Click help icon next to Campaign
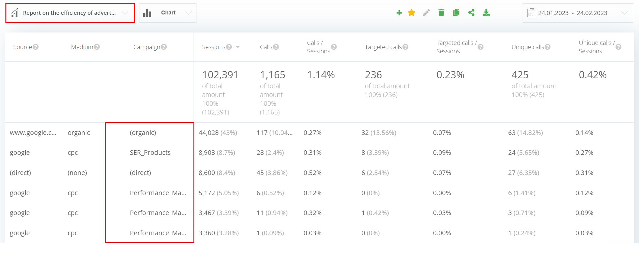 (164, 47)
